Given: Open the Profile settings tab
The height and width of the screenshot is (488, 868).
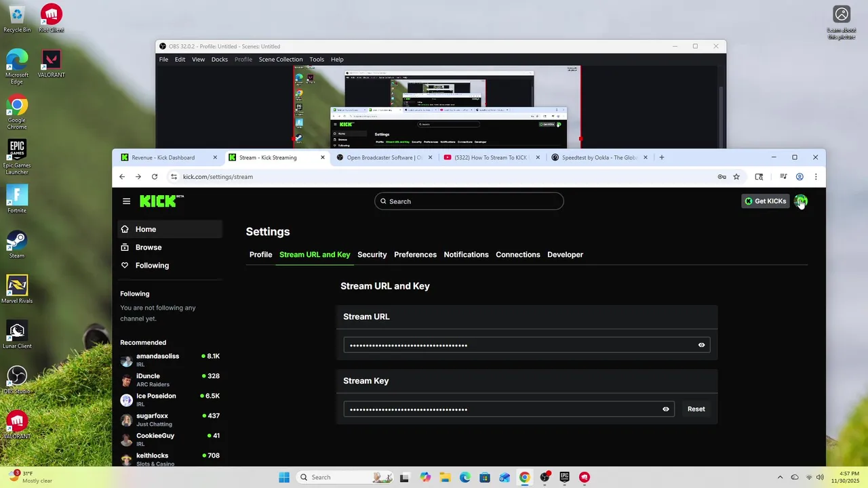Looking at the screenshot, I should 260,255.
